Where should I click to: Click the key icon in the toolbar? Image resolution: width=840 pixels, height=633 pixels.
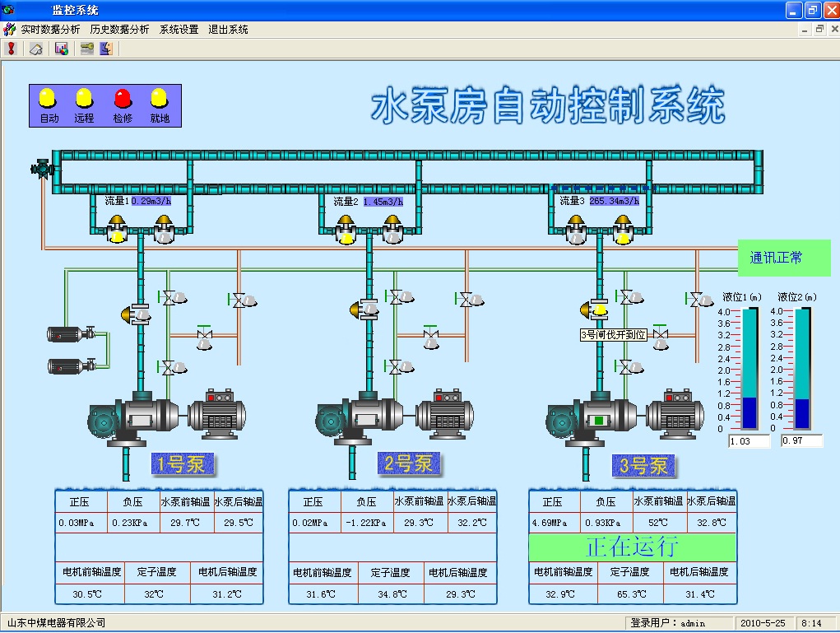click(x=86, y=49)
